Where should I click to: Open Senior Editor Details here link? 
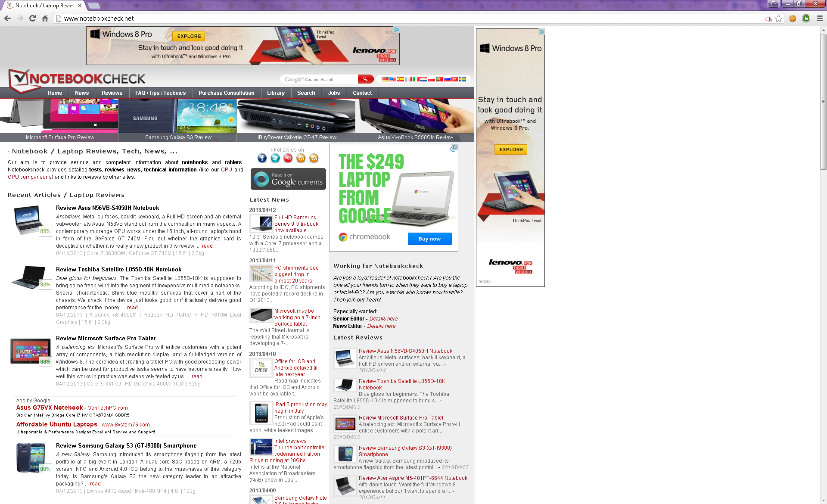coord(383,319)
